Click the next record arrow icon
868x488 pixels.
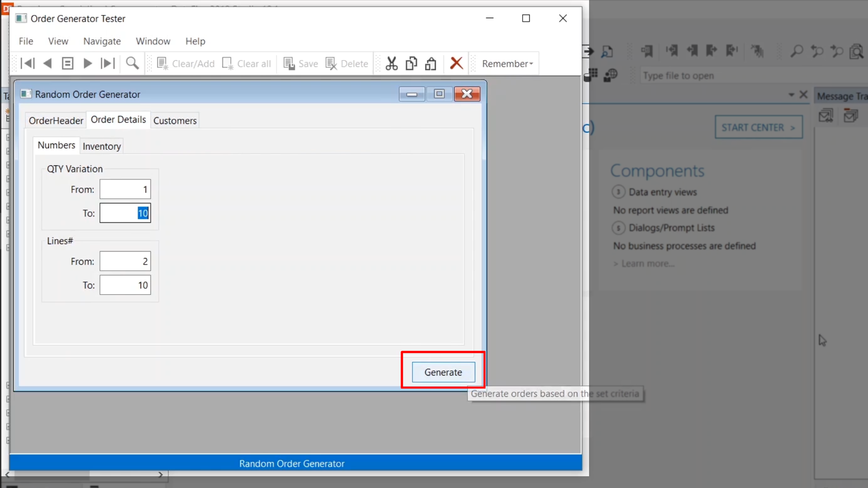click(88, 63)
